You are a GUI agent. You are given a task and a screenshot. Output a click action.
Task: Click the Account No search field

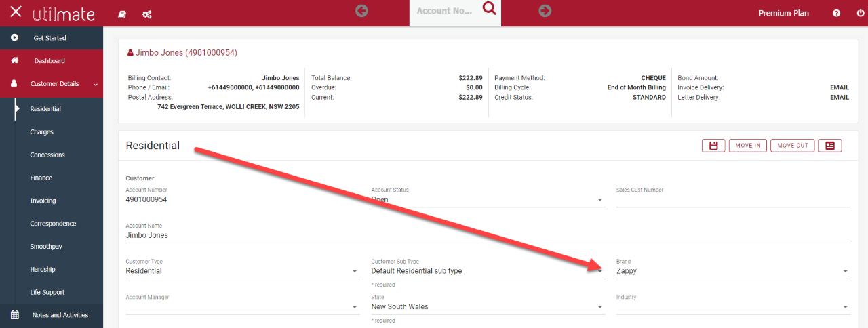point(444,12)
